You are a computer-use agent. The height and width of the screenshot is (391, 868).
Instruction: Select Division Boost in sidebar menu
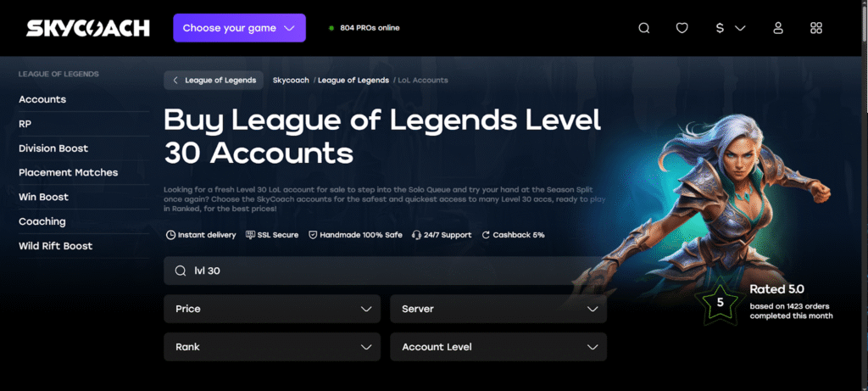point(53,148)
